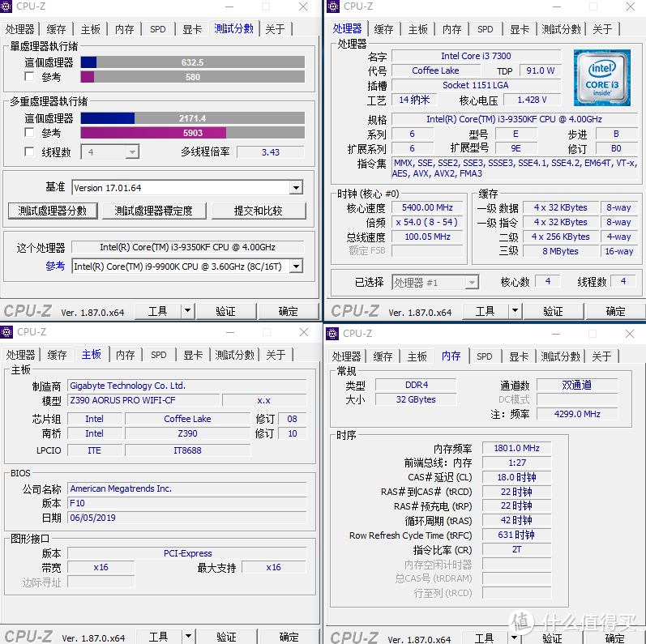Click the reference 5903 score bar
Screen dimensions: 646x644
click(192, 133)
